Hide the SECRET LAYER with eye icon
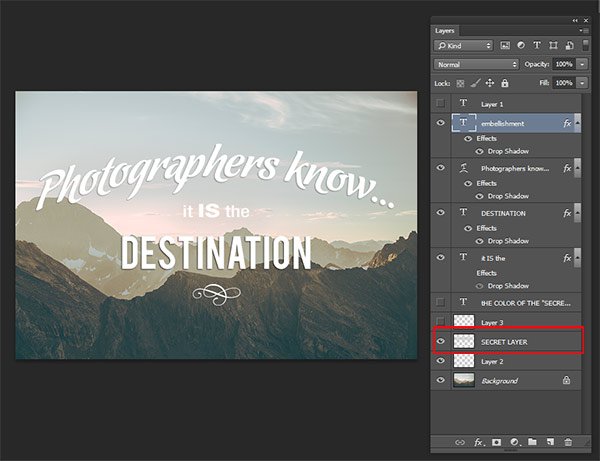The height and width of the screenshot is (461, 600). click(441, 341)
